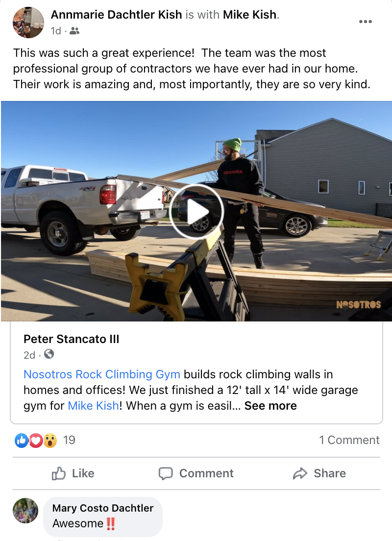Open Annmarie Dachtler Kish's profile name link

pyautogui.click(x=116, y=15)
